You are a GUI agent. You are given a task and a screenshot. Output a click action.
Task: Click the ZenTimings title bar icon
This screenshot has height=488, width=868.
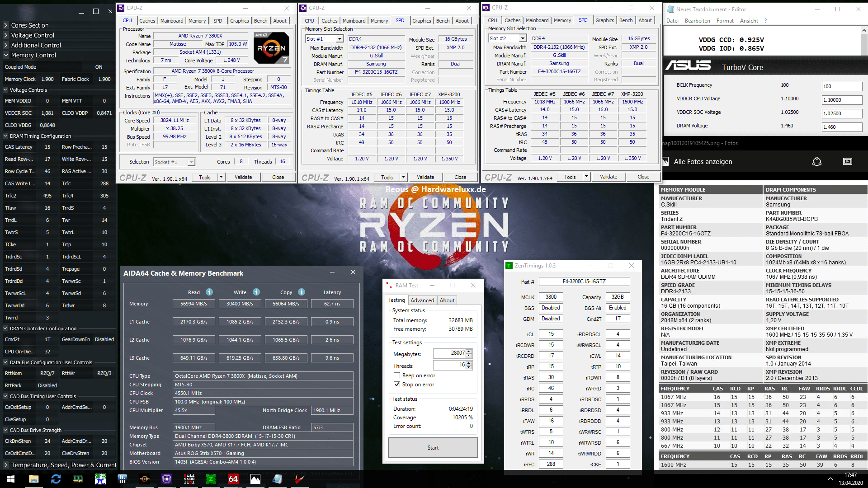point(509,266)
